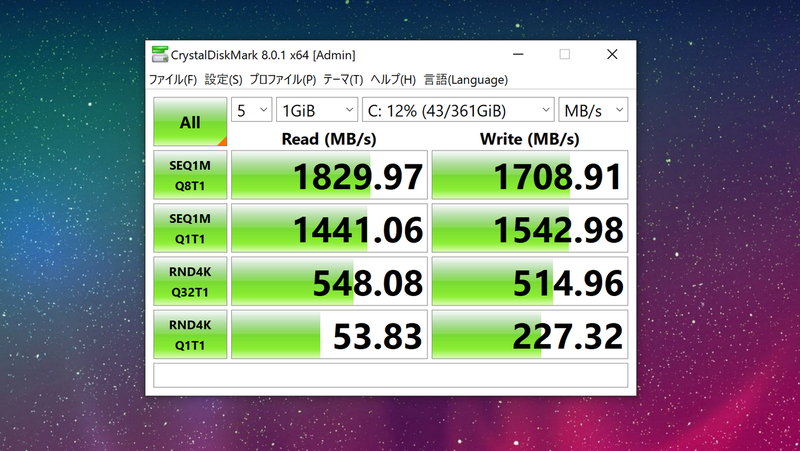Start the RND4K Q1T1 benchmark
800x451 pixels.
coord(190,334)
